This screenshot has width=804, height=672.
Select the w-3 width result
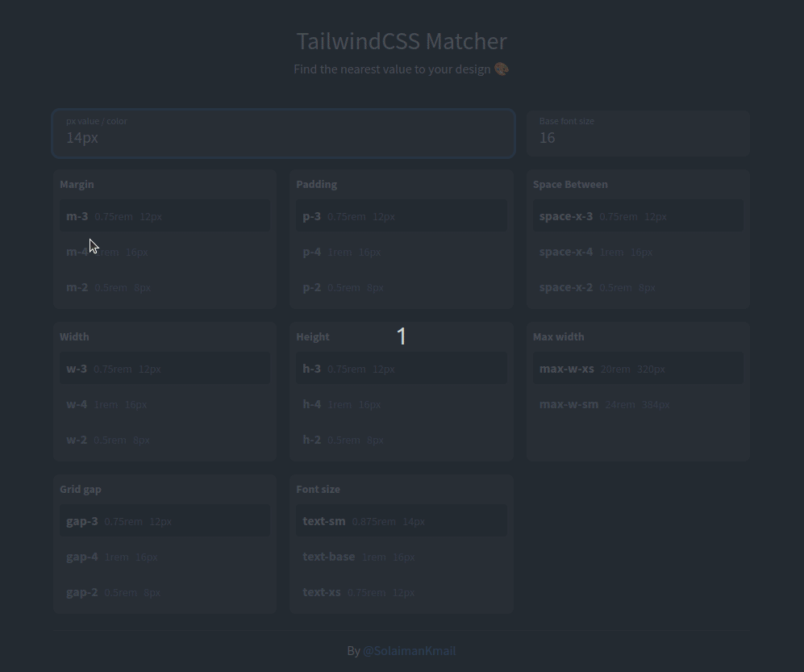pos(165,369)
